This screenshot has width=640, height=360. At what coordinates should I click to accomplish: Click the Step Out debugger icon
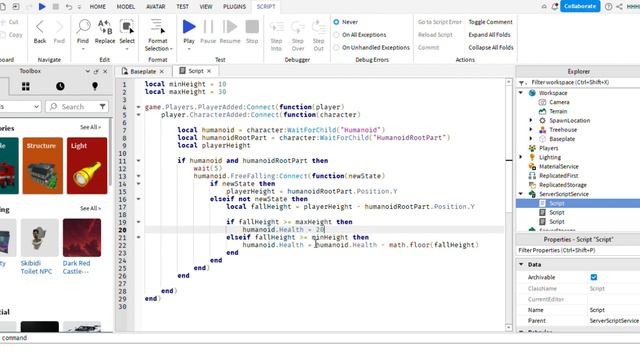pos(318,27)
